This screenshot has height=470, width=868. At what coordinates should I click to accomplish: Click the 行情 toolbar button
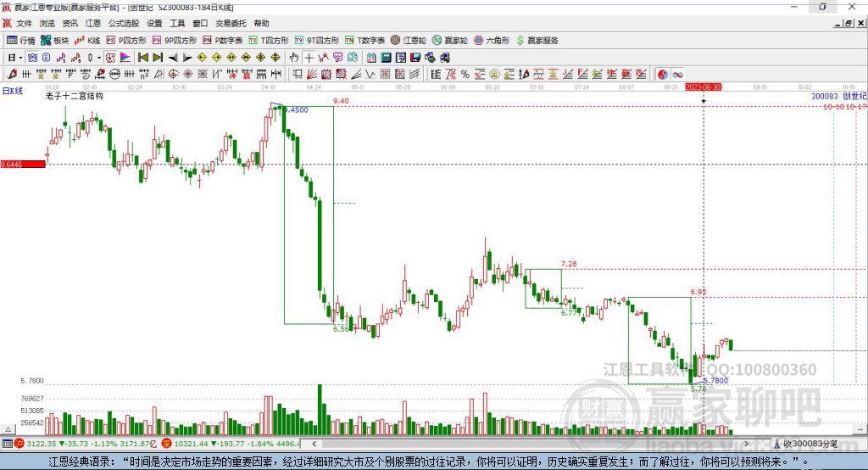point(21,41)
